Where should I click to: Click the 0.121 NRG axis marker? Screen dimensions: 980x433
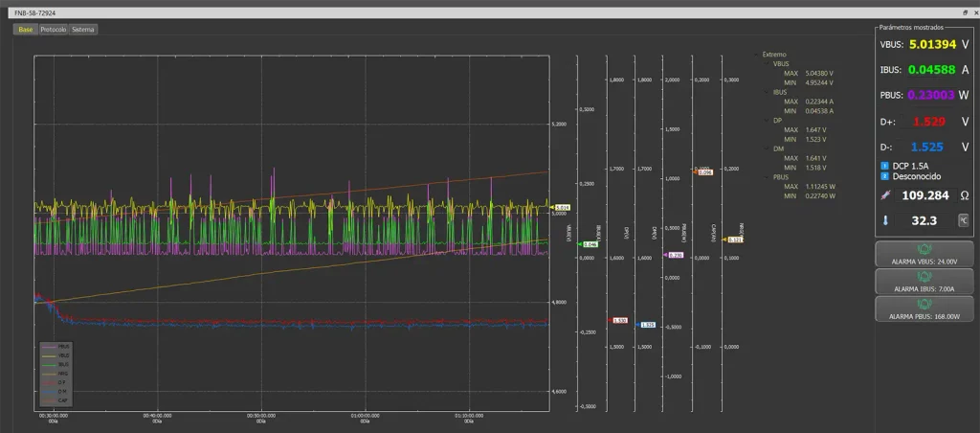click(733, 239)
